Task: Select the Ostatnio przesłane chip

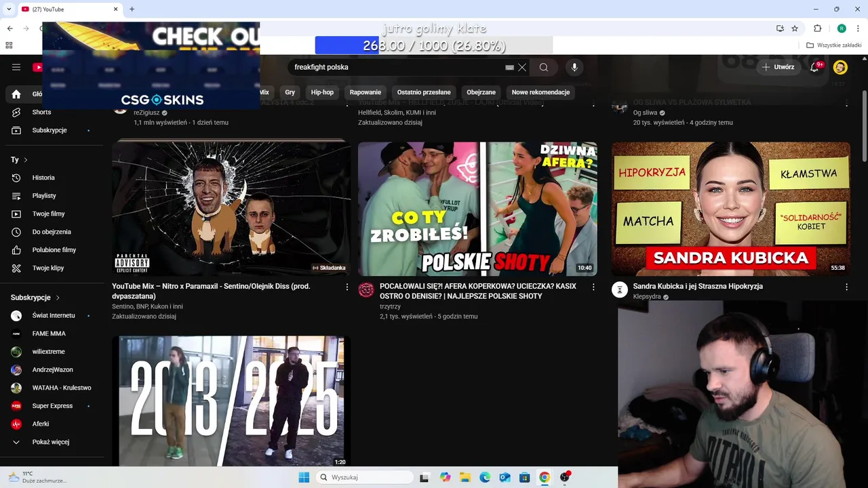Action: 424,92
